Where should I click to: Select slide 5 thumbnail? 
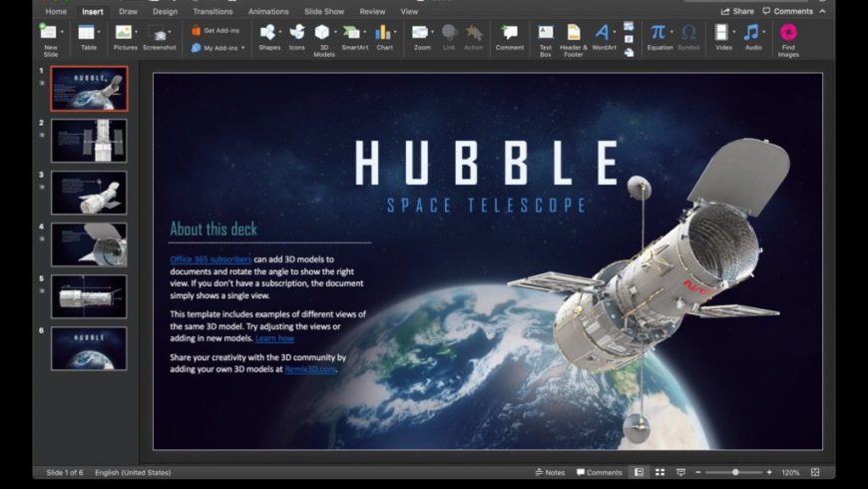89,296
